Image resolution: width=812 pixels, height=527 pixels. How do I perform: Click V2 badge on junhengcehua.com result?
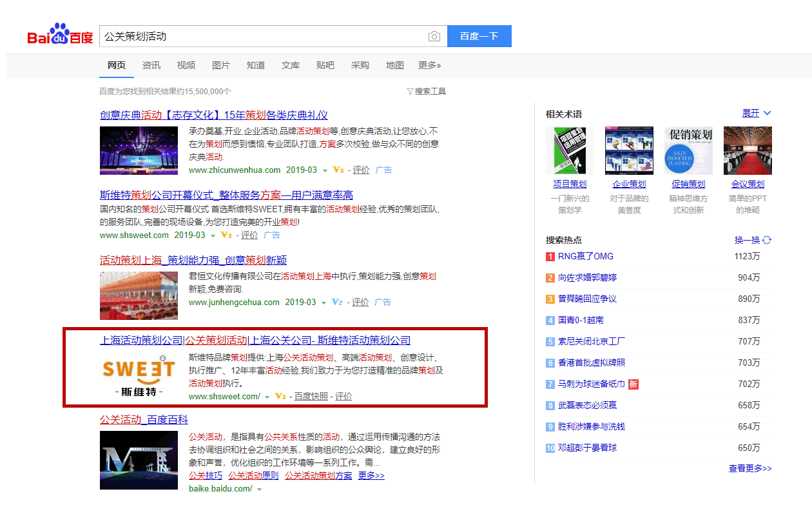click(337, 302)
